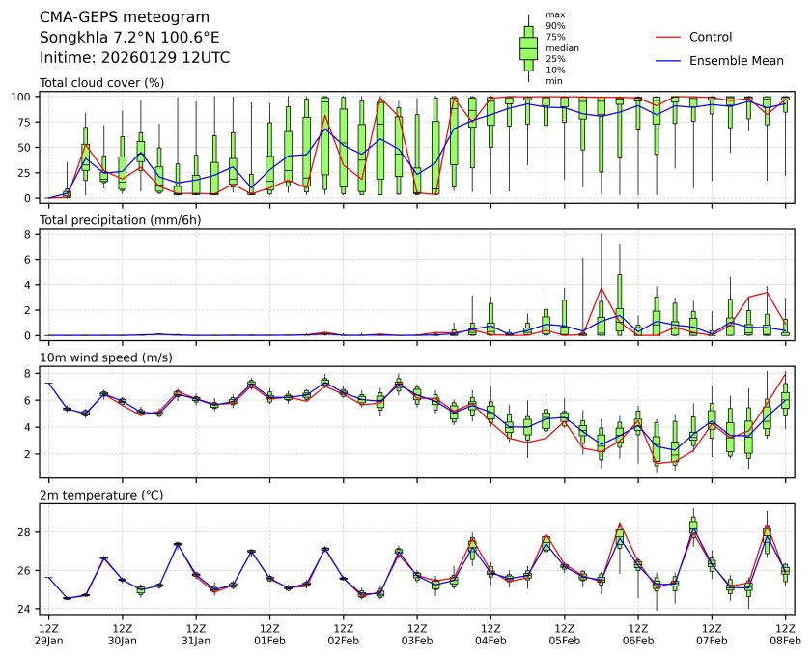This screenshot has width=812, height=657.
Task: Select the Ensemble Mean legend label
Action: click(736, 61)
